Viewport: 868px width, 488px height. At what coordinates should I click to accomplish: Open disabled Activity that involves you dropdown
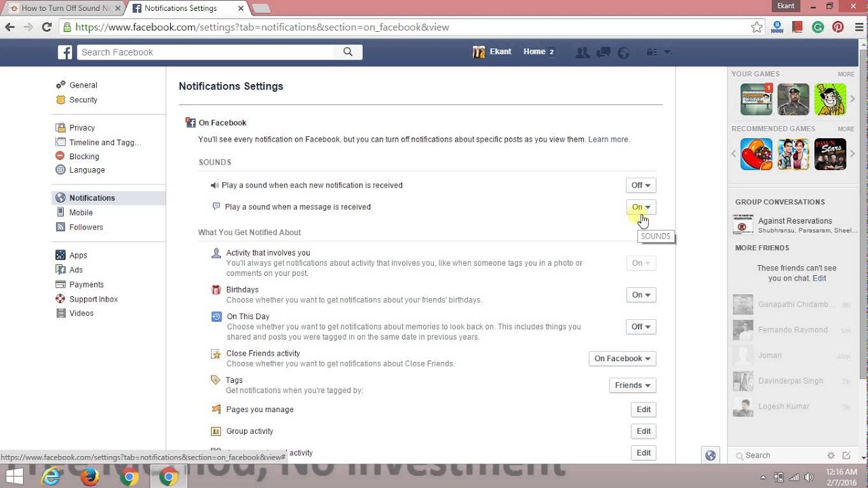pos(641,263)
